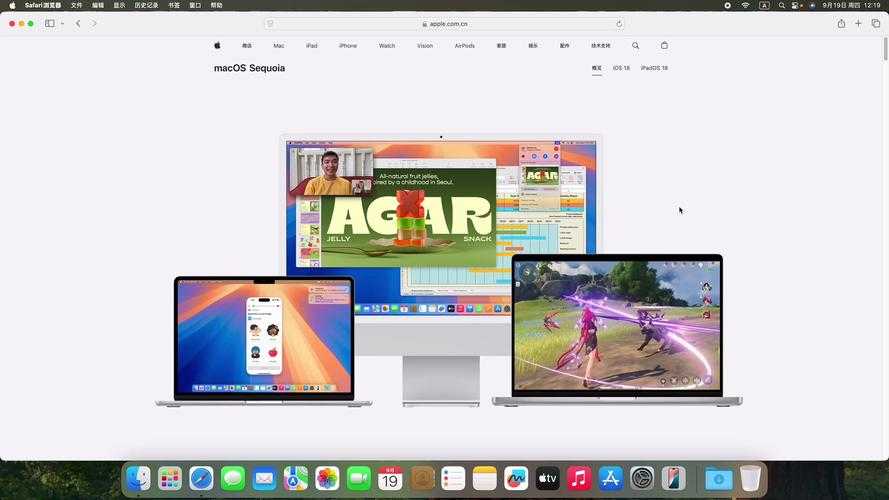Screen dimensions: 889x500
Task: Open the Wi-Fi status menu
Action: click(x=746, y=5)
